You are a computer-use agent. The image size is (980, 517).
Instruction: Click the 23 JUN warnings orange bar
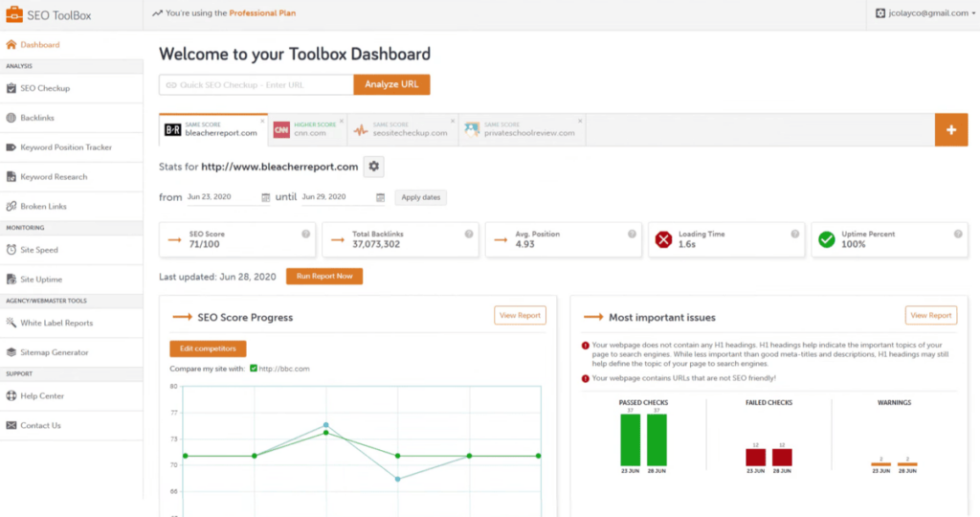click(x=881, y=463)
